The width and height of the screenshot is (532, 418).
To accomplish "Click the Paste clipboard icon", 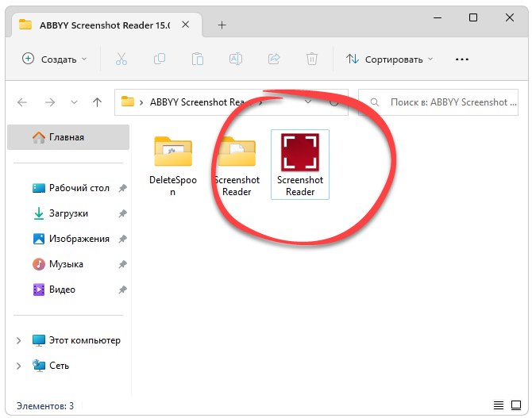I will click(x=198, y=59).
